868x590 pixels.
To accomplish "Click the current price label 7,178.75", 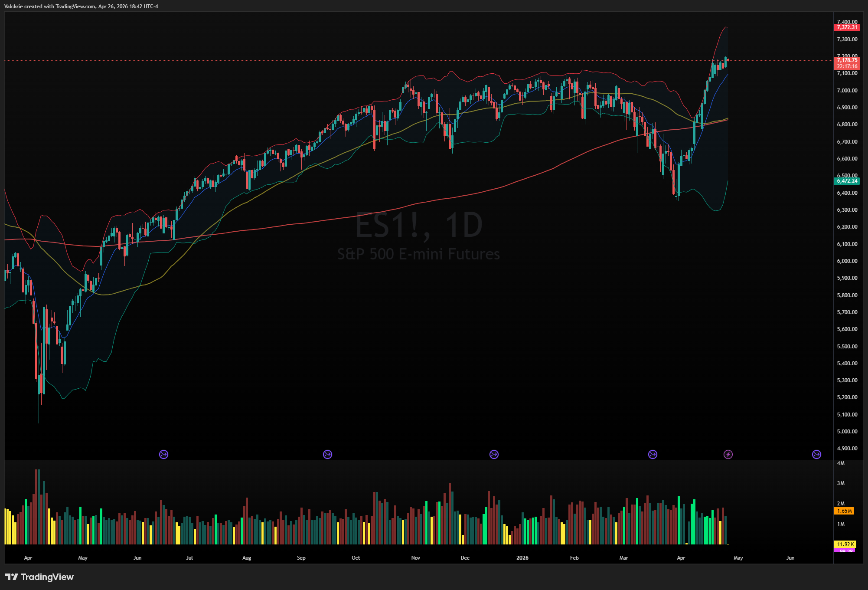I will click(x=846, y=60).
